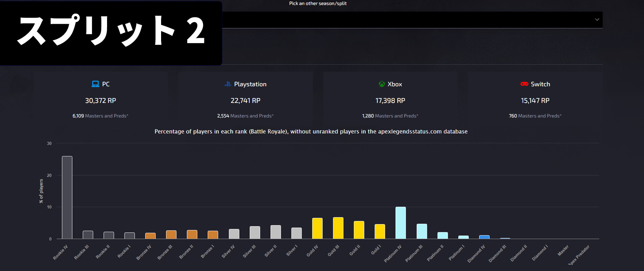Screen dimensions: 644x271
Task: Click the Diamond III axis label
Action: (x=497, y=254)
